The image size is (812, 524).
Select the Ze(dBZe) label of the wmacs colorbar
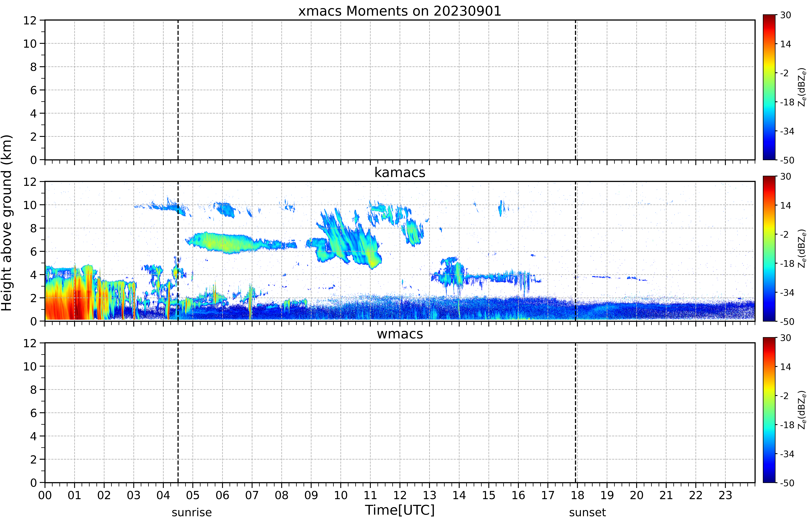click(802, 410)
